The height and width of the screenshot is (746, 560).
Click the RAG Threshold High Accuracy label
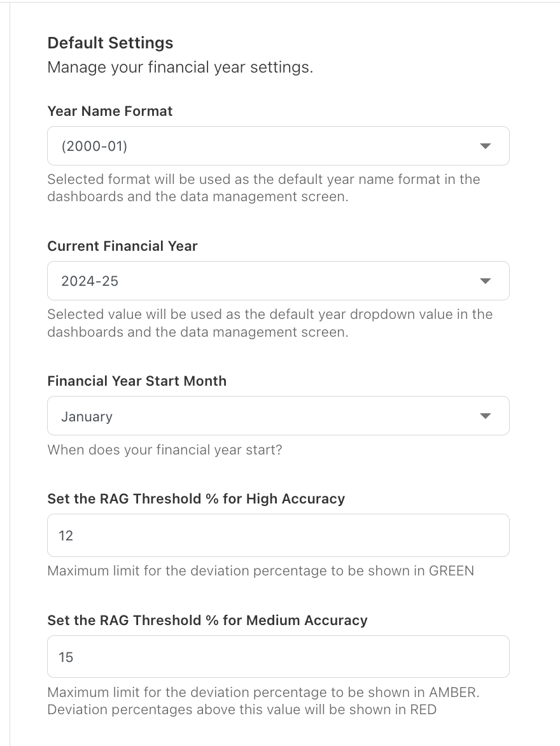[x=196, y=498]
